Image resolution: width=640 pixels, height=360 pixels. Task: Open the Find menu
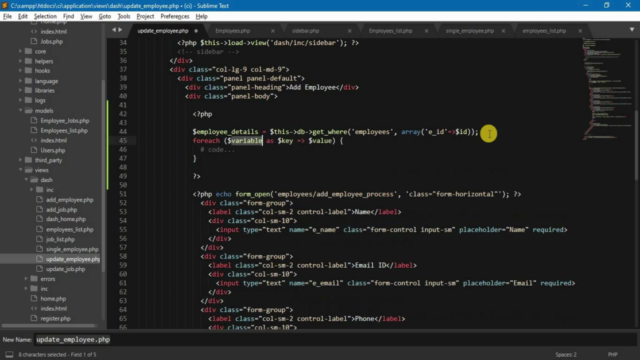[x=68, y=16]
